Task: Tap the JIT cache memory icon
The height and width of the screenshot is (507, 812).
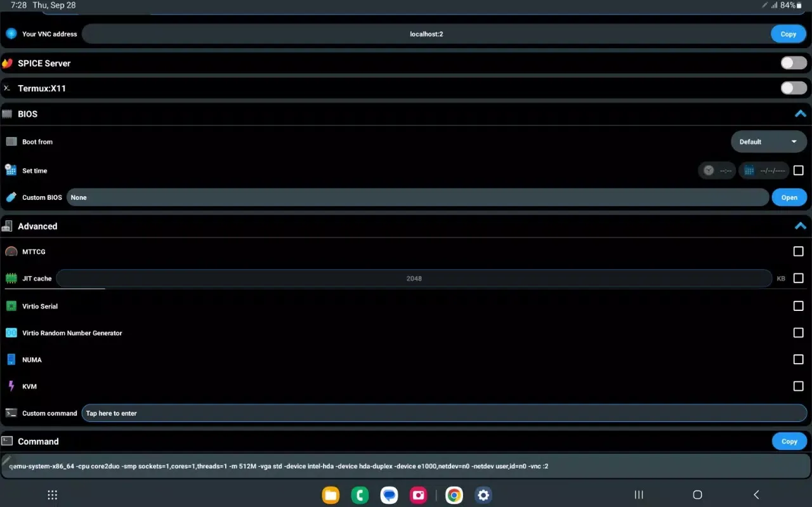Action: pyautogui.click(x=11, y=279)
